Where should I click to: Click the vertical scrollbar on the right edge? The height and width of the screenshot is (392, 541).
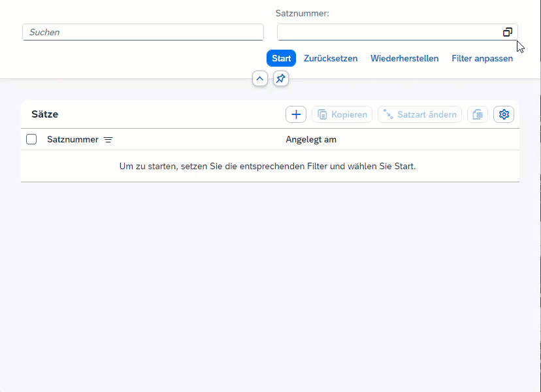[x=538, y=196]
